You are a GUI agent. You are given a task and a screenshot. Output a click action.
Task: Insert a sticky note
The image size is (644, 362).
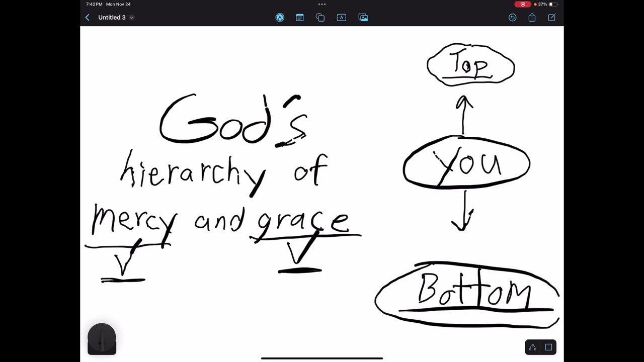click(300, 18)
